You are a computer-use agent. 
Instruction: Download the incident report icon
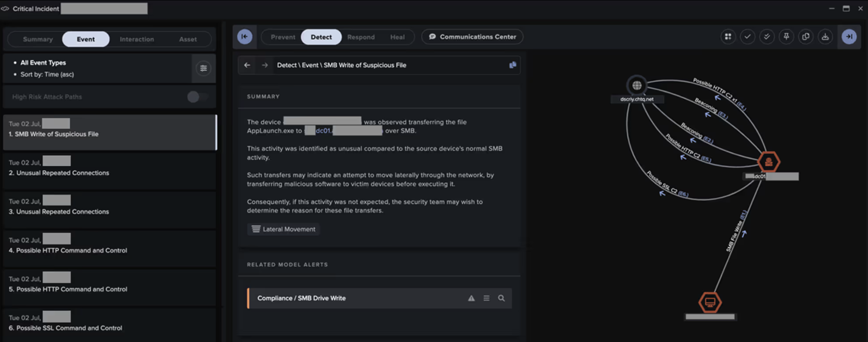coord(825,37)
